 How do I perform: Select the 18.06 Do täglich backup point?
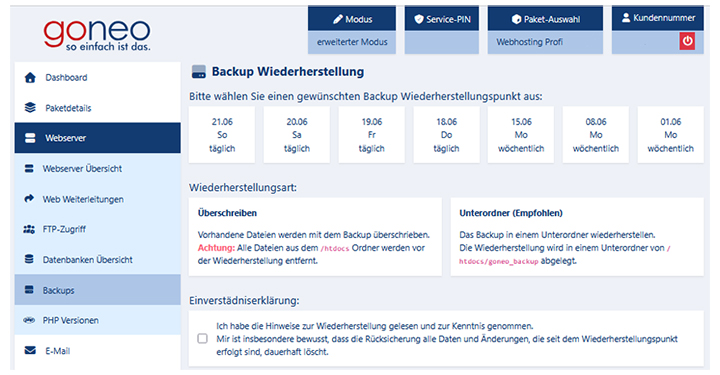click(x=446, y=135)
